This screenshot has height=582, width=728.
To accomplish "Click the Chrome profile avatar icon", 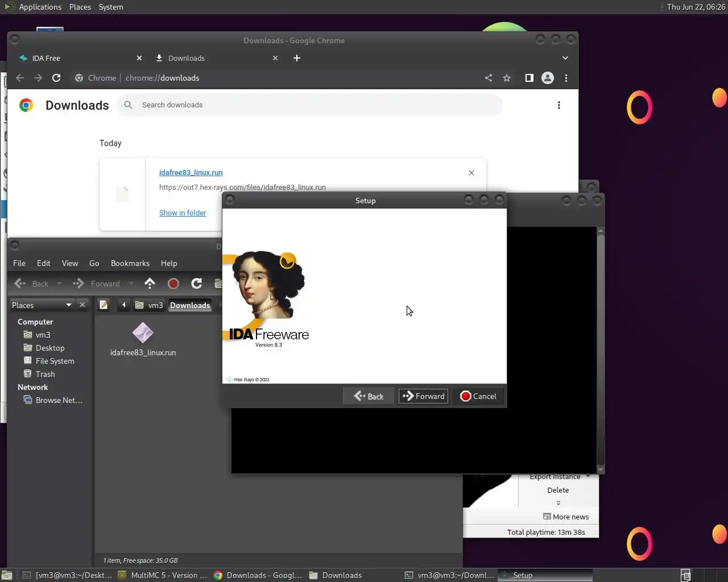I will [548, 78].
